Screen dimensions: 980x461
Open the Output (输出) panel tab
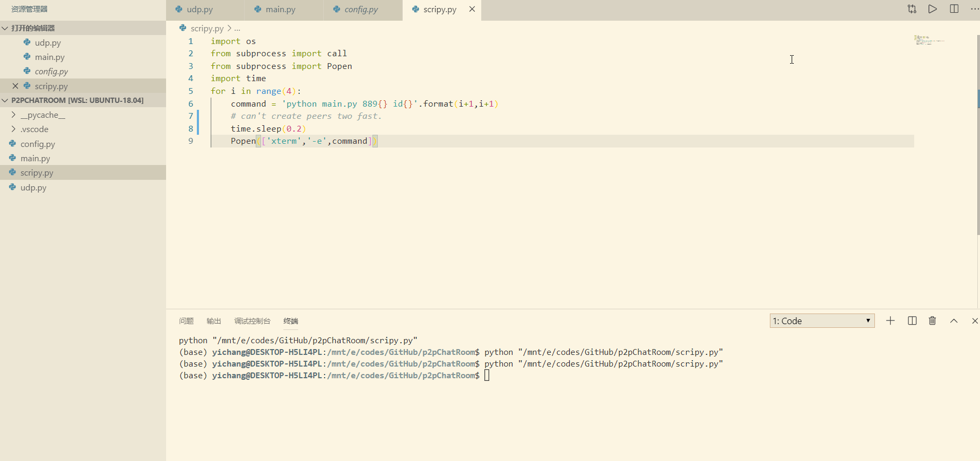click(x=214, y=321)
